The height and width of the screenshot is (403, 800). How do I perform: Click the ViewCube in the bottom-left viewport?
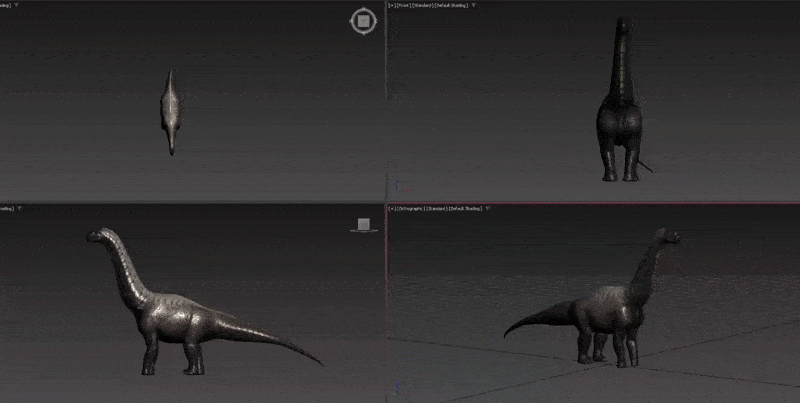[363, 224]
